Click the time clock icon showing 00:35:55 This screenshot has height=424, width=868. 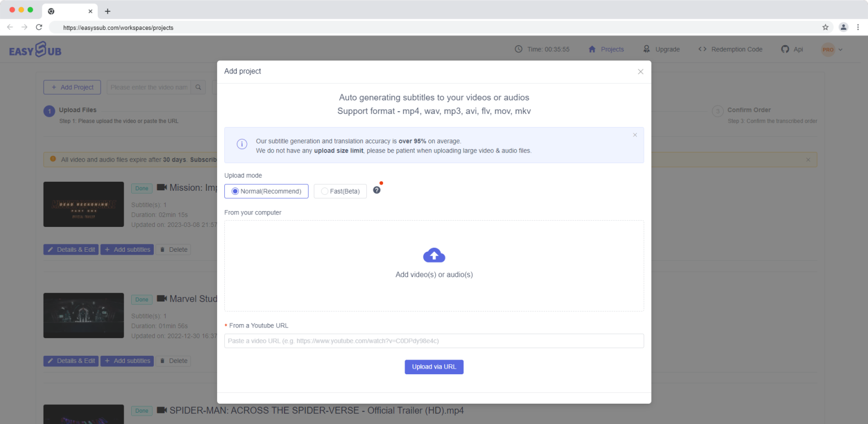click(518, 49)
